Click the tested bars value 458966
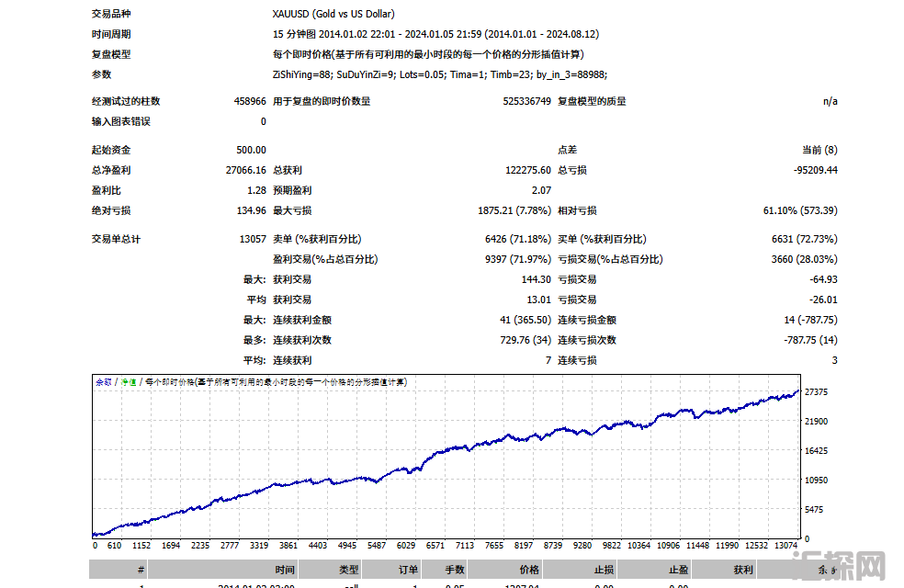The width and height of the screenshot is (904, 588). (x=250, y=101)
